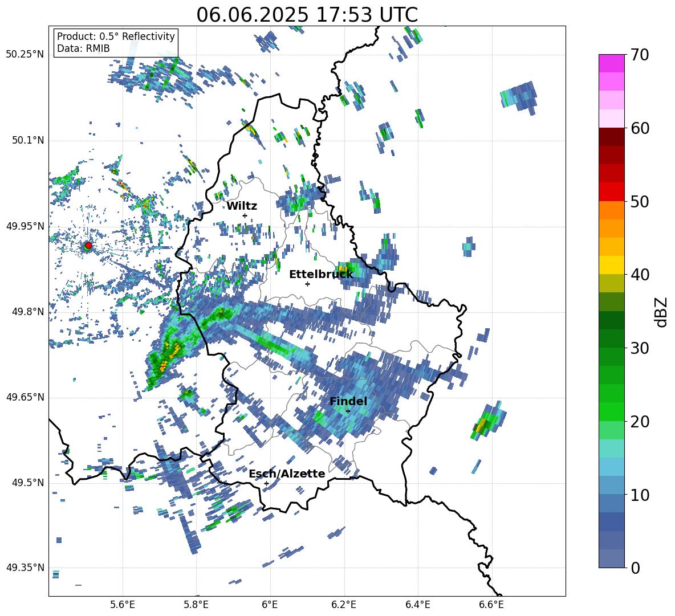Click the Findel city label
This screenshot has height=616, width=675.
click(x=348, y=401)
